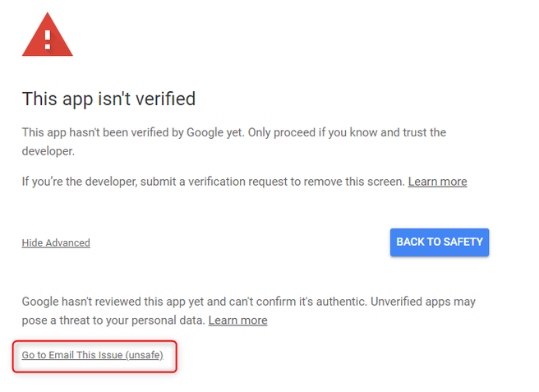Proceed to the unsafe Email This Issue app
The image size is (539, 392).
(x=93, y=355)
